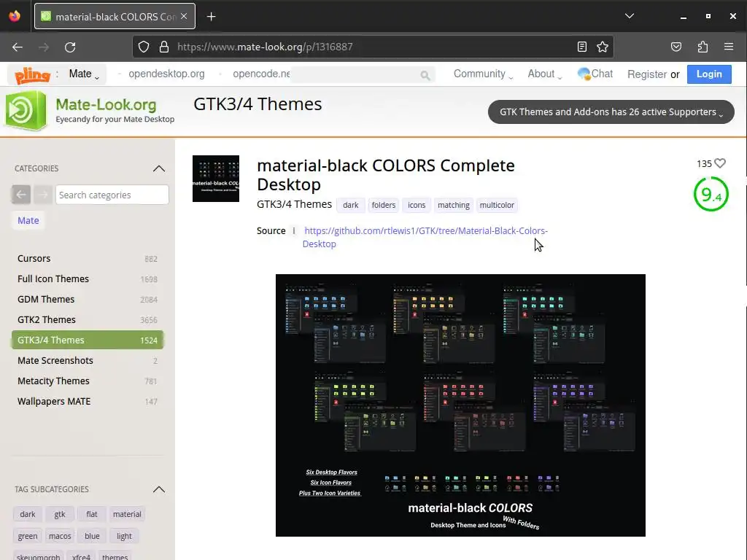Select the light subcategory tag
This screenshot has width=747, height=560.
coord(124,536)
